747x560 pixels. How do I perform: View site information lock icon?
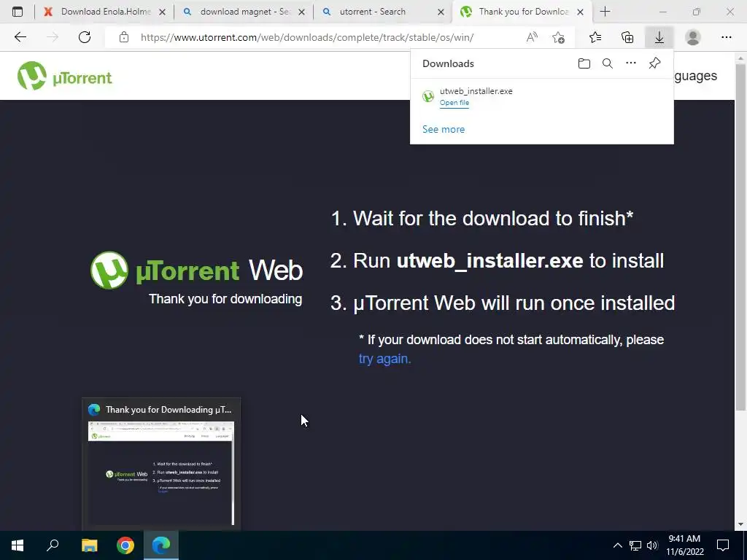(x=124, y=37)
